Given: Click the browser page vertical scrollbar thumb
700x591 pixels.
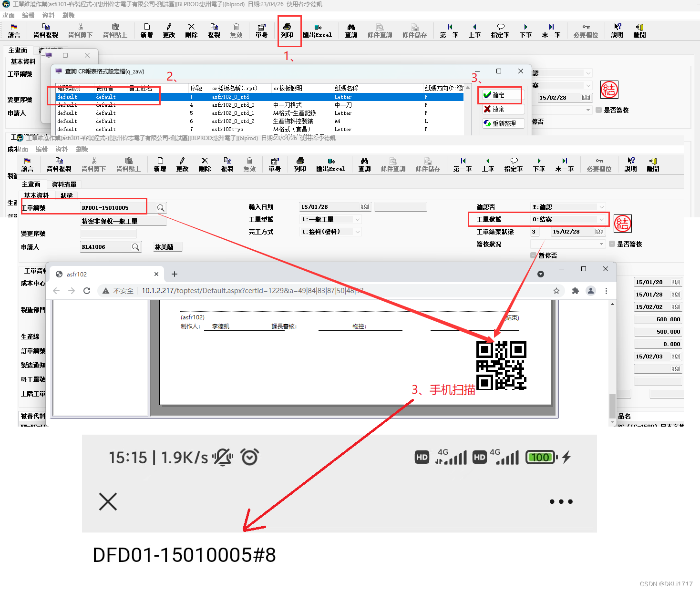Looking at the screenshot, I should coord(613,406).
